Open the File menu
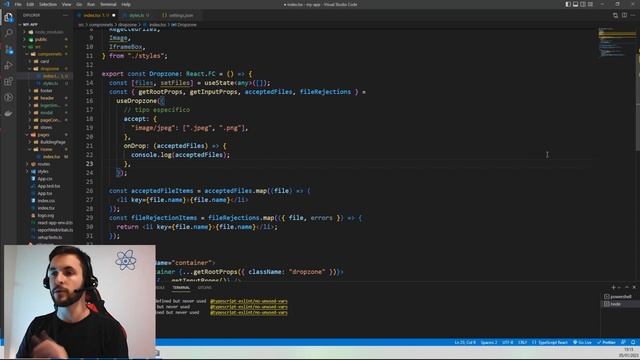 tap(18, 4)
